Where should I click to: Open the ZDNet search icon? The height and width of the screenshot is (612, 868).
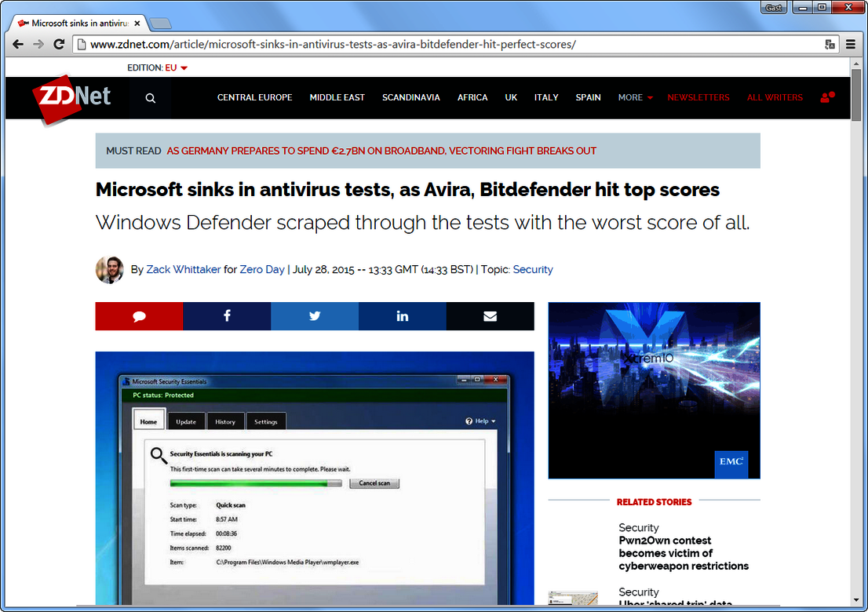tap(149, 97)
